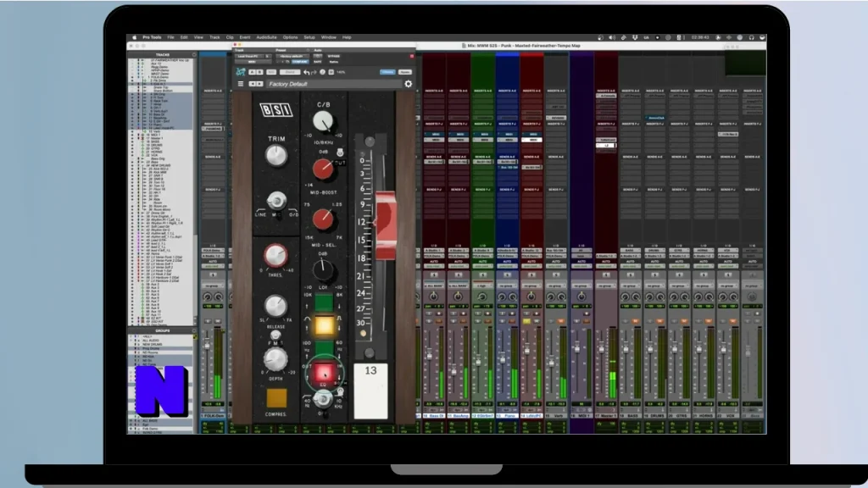Click the red MID-BOOST knob

323,169
